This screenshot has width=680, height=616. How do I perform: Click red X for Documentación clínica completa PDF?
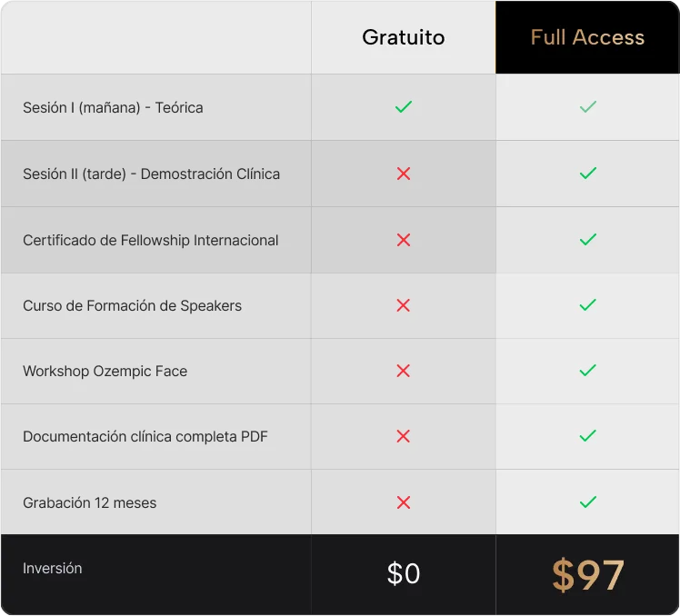[x=404, y=436]
